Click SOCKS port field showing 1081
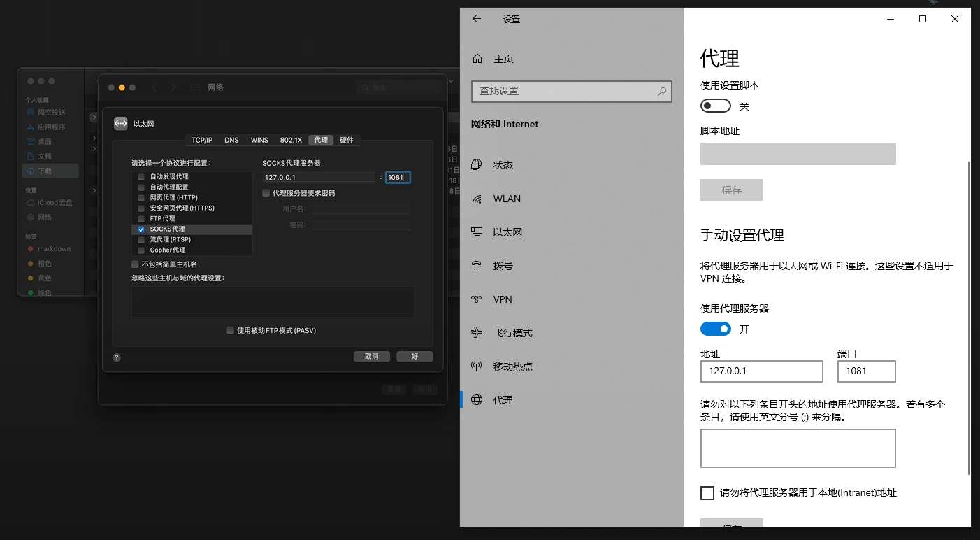The image size is (980, 540). pos(398,178)
